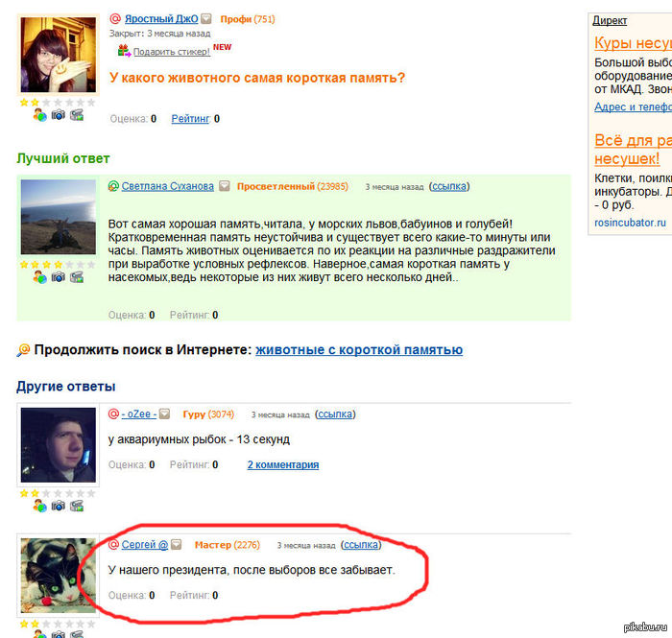672x638 pixels.
Task: Click the camera icon under oZee avatar
Action: (x=59, y=507)
